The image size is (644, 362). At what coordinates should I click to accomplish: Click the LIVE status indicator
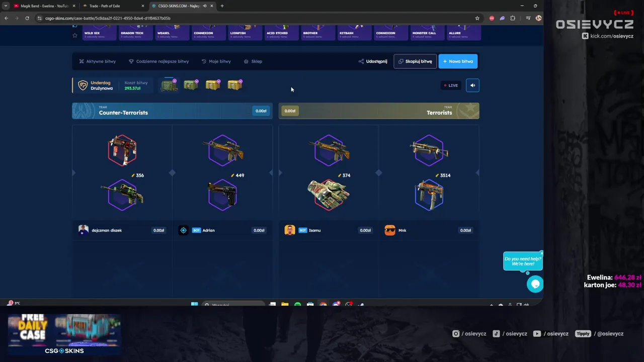[x=451, y=85]
